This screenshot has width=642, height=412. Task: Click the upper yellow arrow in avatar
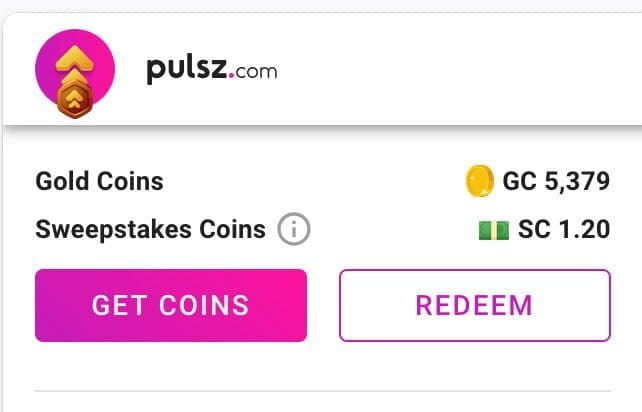[74, 58]
